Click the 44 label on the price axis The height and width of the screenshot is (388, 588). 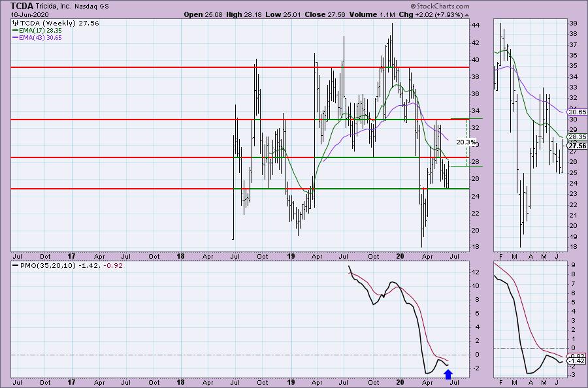point(475,25)
